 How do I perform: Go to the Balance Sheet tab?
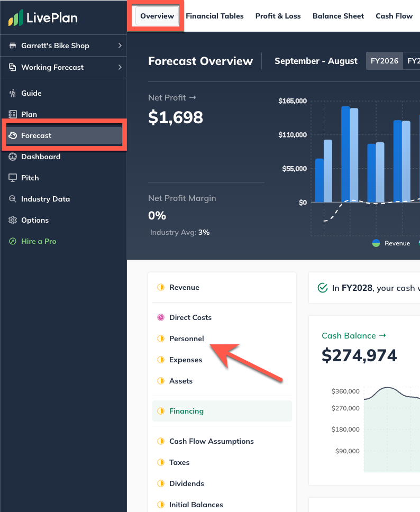(338, 16)
